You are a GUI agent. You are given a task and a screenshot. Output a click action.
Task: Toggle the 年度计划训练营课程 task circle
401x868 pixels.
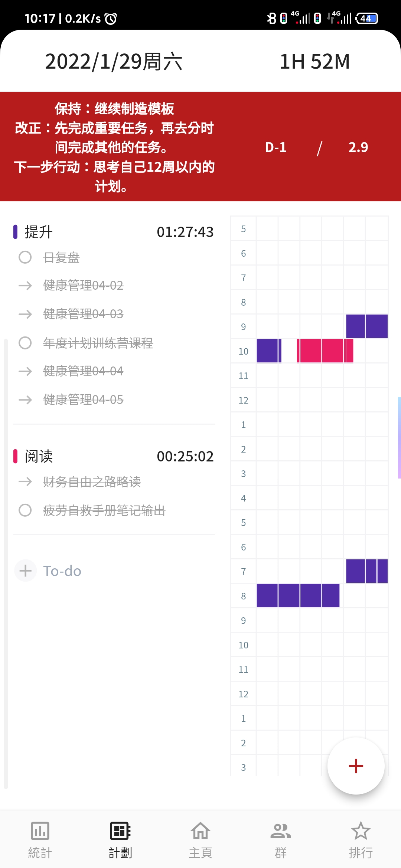coord(25,343)
